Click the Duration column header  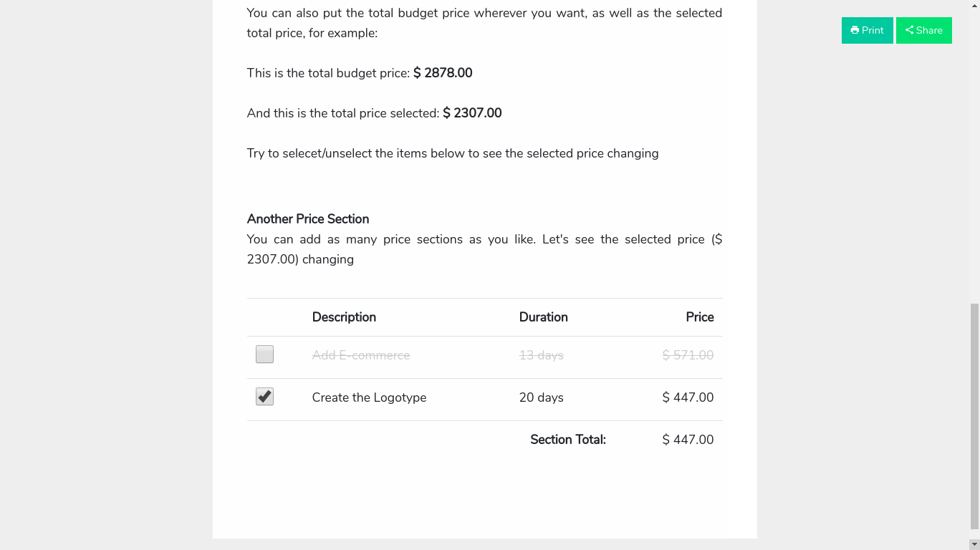[x=543, y=317]
